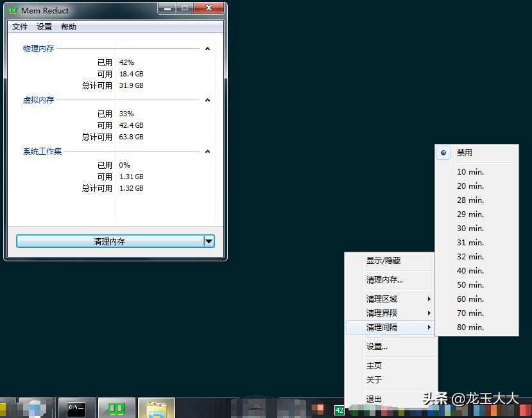
Task: Collapse the 系统工作集 section
Action: (207, 152)
